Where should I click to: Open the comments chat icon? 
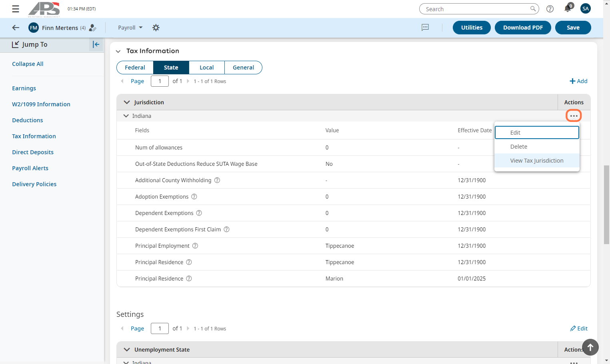[x=425, y=27]
